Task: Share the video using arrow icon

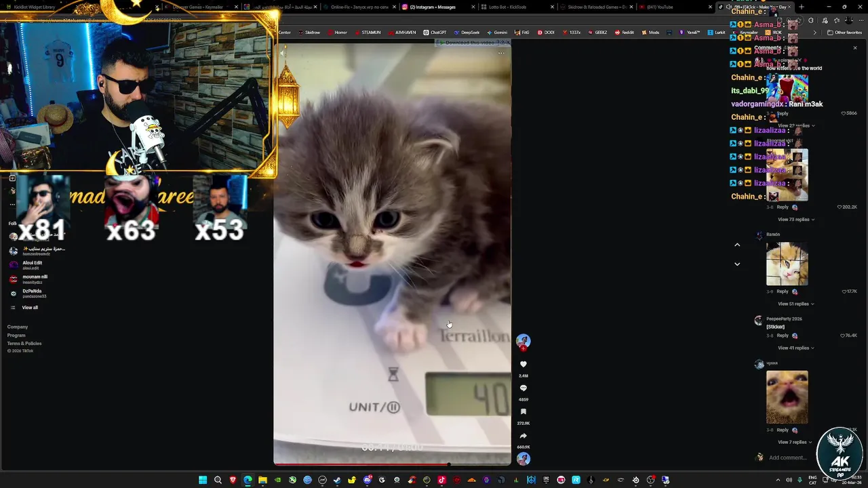Action: coord(523,436)
